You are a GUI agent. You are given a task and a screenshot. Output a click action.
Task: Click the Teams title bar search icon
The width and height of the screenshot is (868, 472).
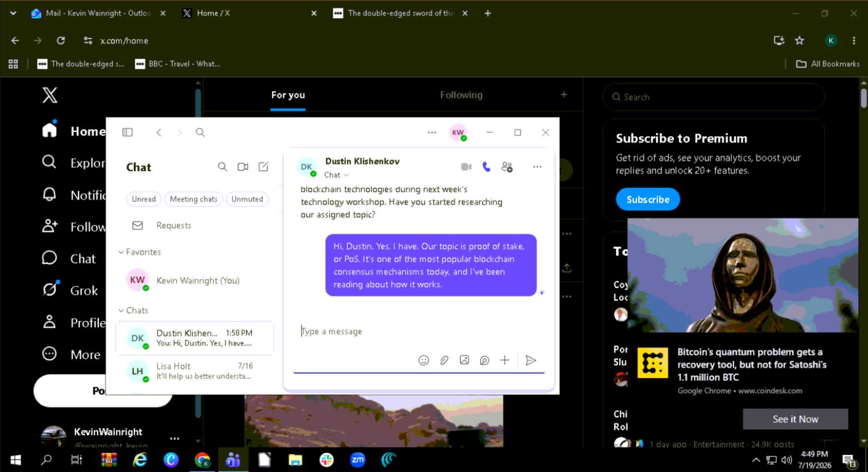(200, 132)
